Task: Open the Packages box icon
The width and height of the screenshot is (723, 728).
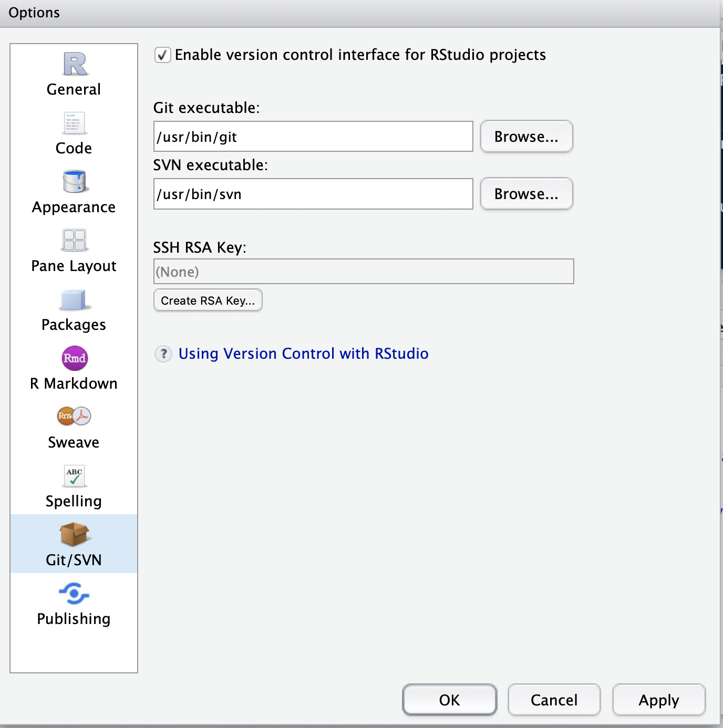Action: pos(74,300)
